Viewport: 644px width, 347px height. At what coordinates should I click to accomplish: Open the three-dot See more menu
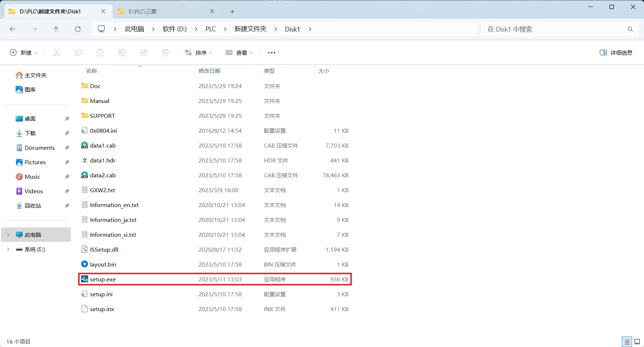tap(272, 53)
